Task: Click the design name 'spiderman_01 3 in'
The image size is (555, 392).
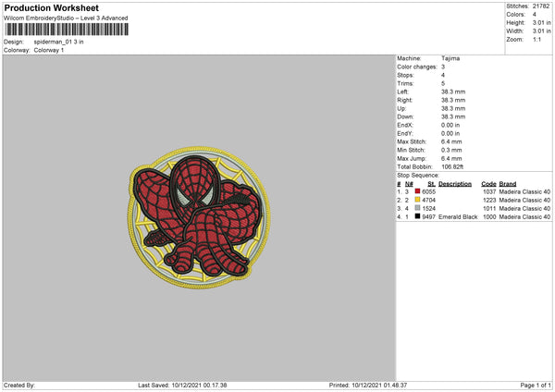Action: 59,42
